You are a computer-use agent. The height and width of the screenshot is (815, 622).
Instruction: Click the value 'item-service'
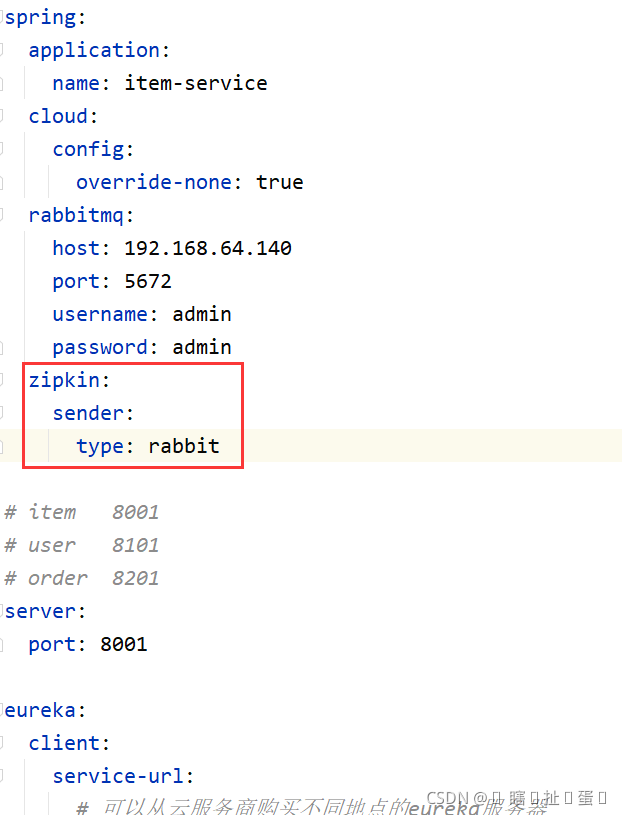click(x=196, y=83)
